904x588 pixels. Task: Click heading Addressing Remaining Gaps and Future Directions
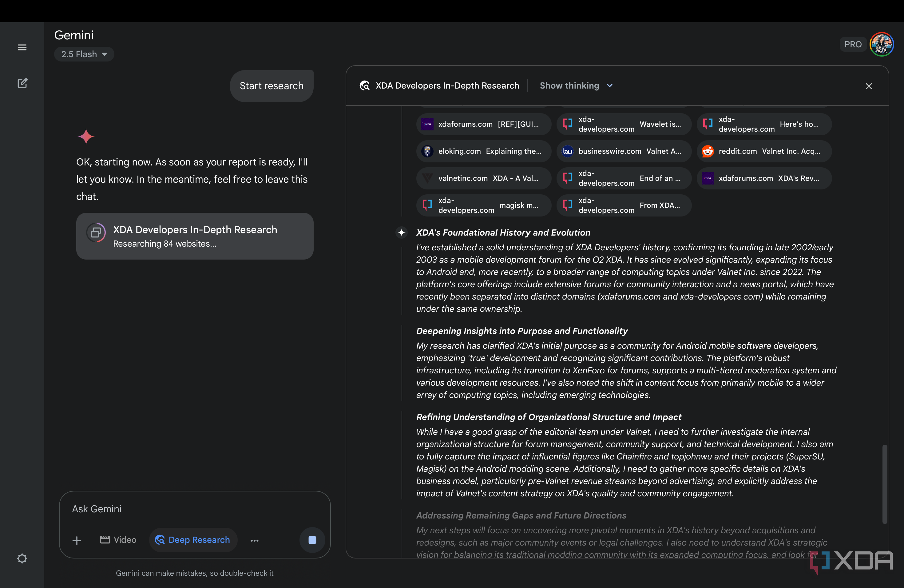point(521,515)
